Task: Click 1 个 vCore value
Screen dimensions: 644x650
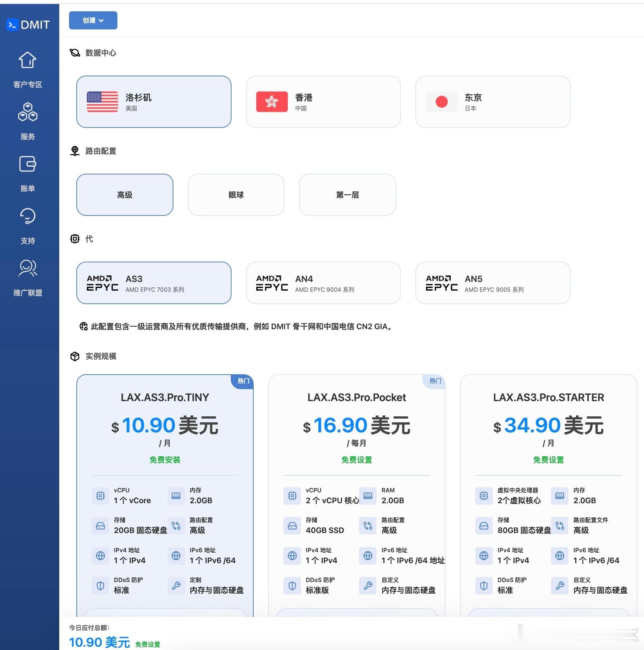Action: tap(132, 501)
